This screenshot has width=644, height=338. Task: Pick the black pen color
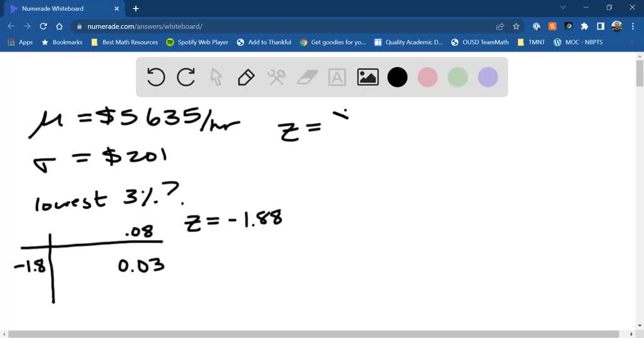pos(397,77)
